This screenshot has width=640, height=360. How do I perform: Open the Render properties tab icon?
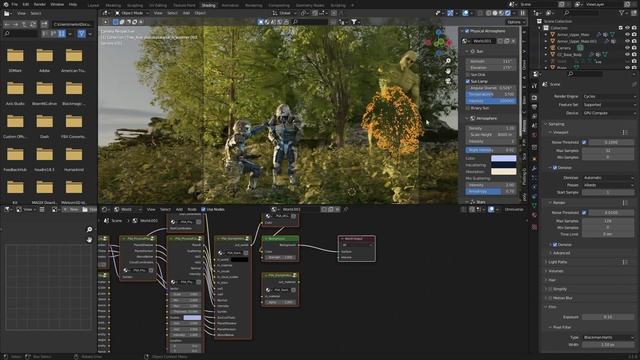(534, 98)
